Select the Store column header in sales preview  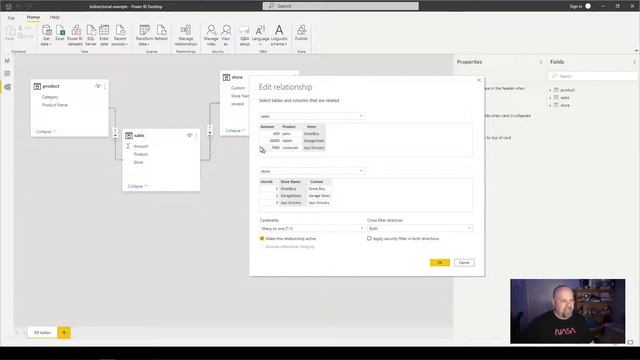click(x=311, y=127)
